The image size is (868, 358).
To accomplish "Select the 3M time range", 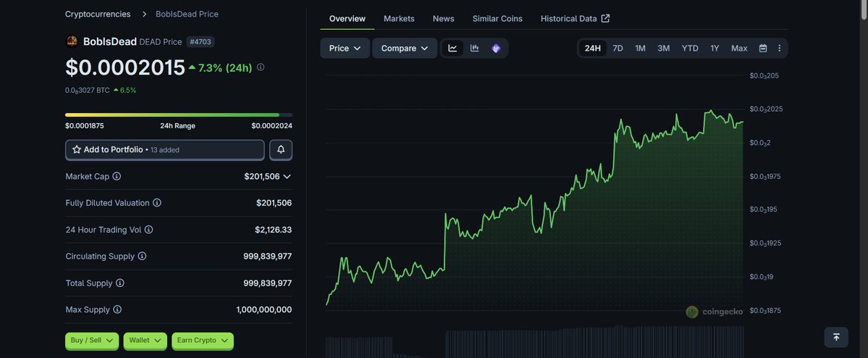I will point(663,49).
